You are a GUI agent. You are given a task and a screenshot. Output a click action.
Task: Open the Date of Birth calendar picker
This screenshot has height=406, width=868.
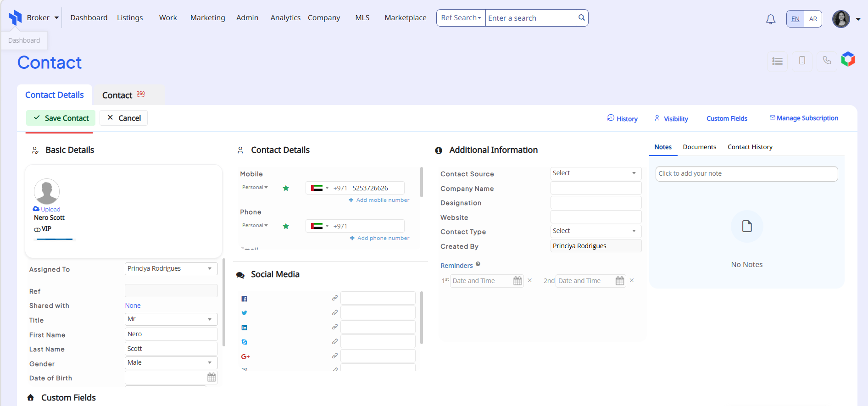(211, 378)
